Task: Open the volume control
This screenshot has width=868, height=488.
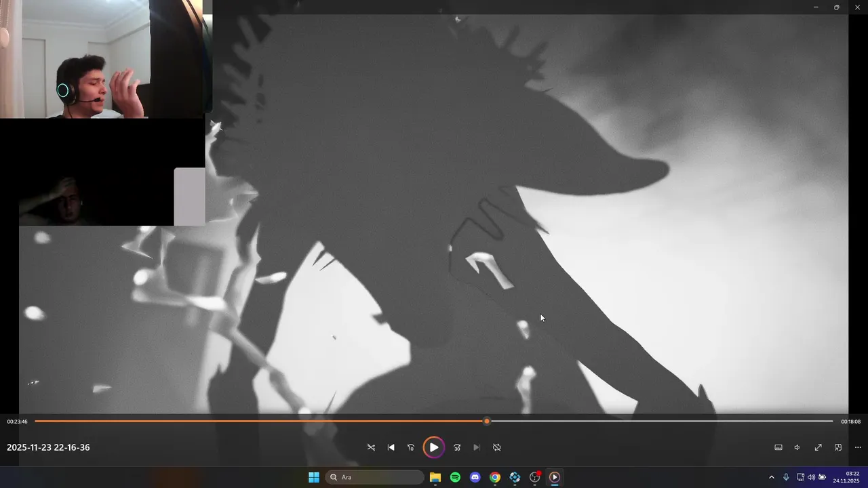Action: click(797, 447)
